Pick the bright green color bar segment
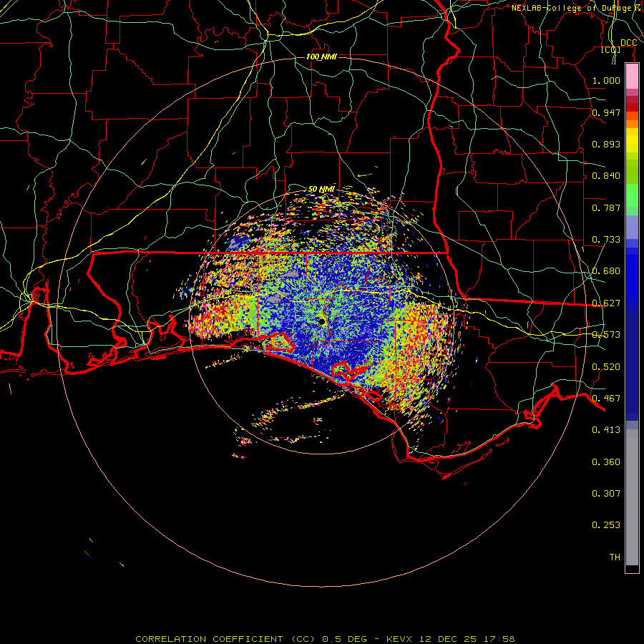This screenshot has height=644, width=644. click(x=632, y=195)
